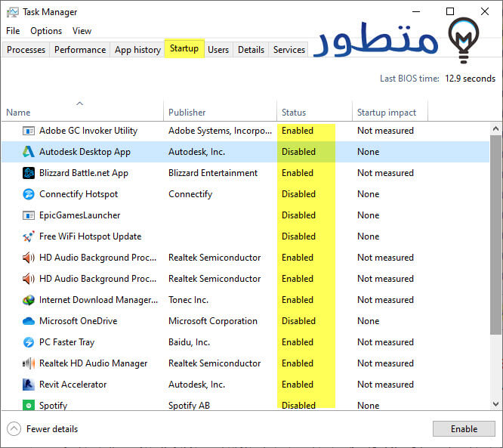Select the Connectify Hotspot entry name
The height and width of the screenshot is (448, 503).
pyautogui.click(x=79, y=194)
